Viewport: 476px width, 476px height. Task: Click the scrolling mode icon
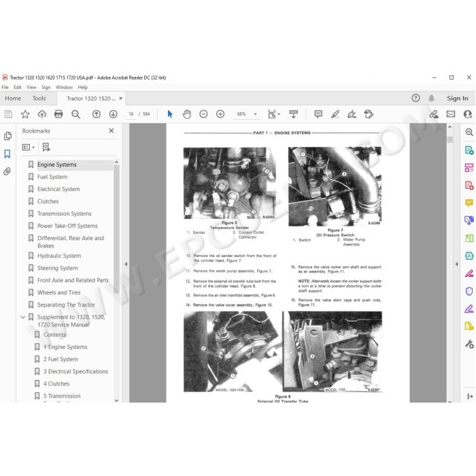pos(293,114)
